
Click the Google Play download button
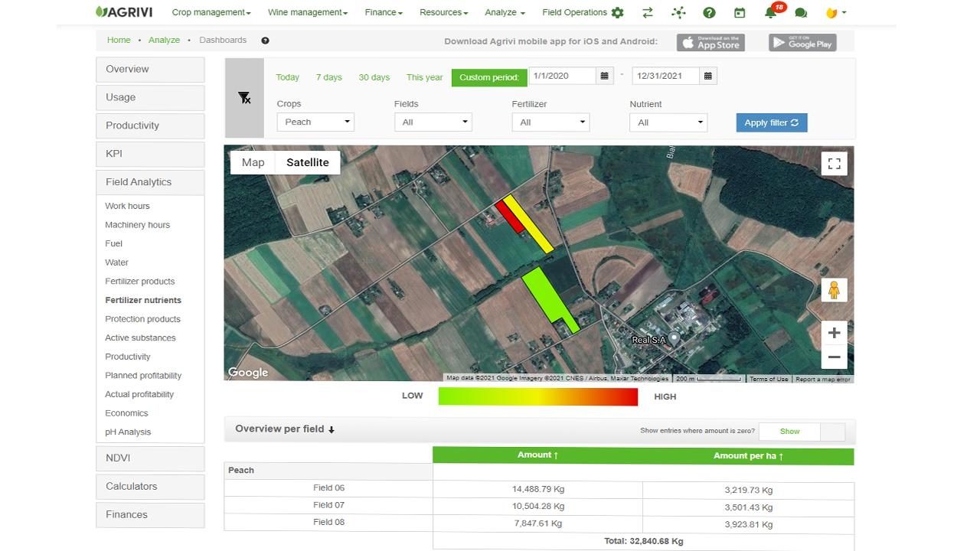(x=802, y=42)
